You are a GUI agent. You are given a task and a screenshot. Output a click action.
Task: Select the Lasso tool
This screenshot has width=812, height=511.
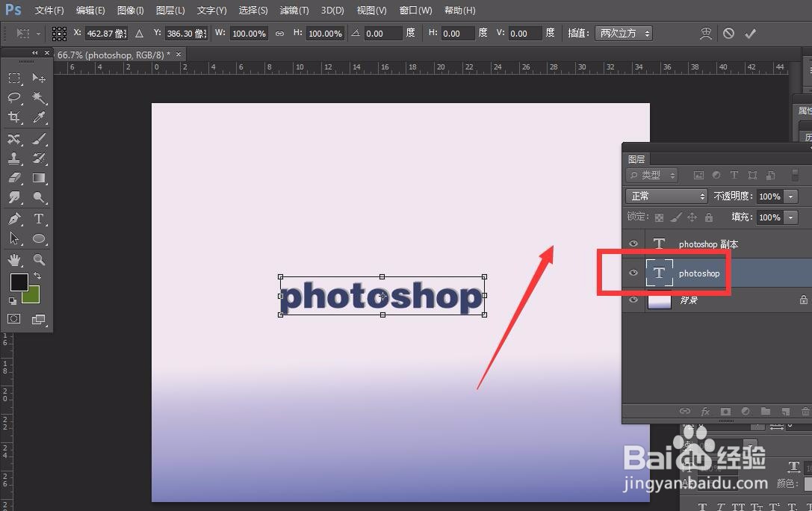point(14,97)
